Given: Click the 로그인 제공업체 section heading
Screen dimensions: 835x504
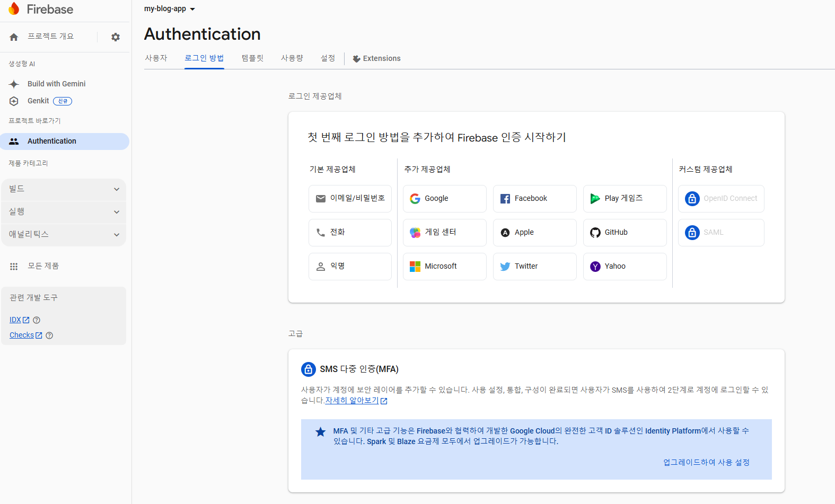Looking at the screenshot, I should pos(315,96).
